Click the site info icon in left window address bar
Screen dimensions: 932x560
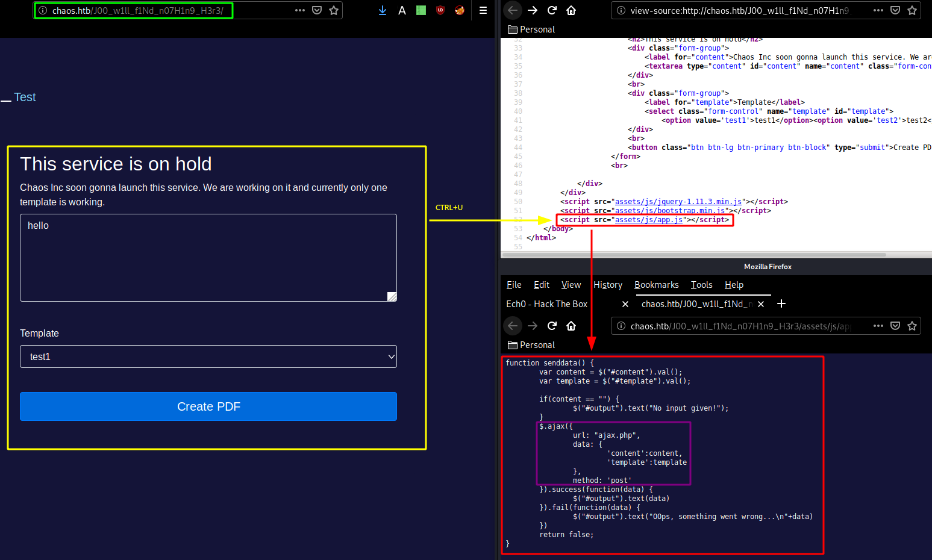tap(43, 10)
